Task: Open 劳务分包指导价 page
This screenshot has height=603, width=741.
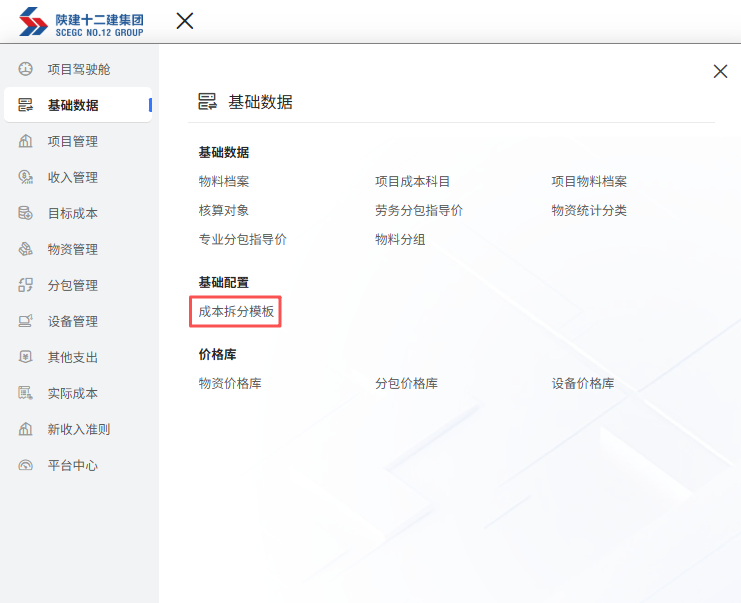Action: [x=418, y=210]
